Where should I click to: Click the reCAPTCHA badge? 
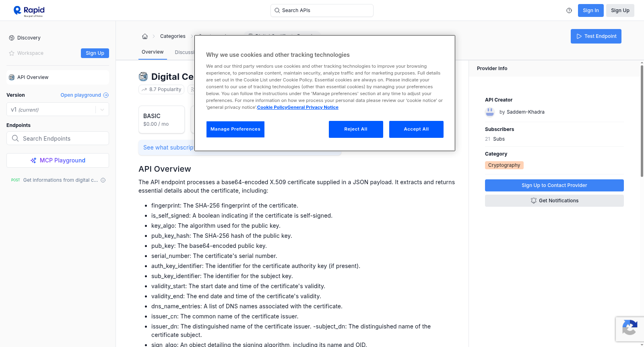coord(630,329)
